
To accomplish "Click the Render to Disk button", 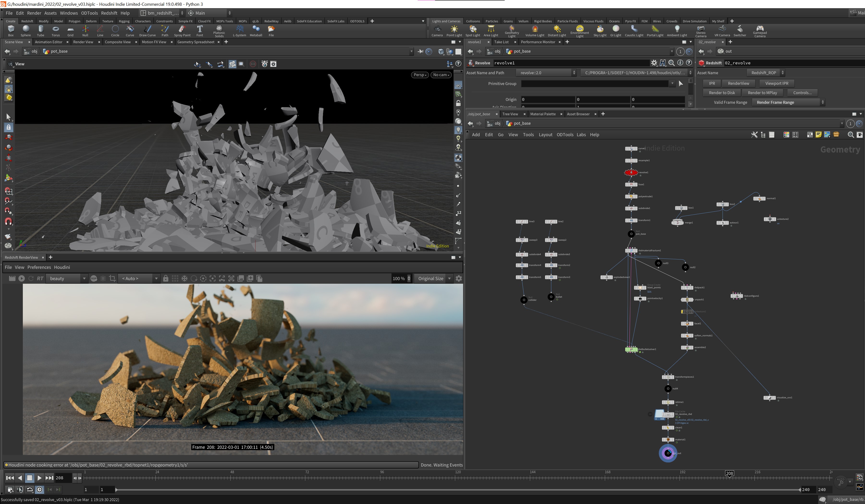I will coord(722,93).
